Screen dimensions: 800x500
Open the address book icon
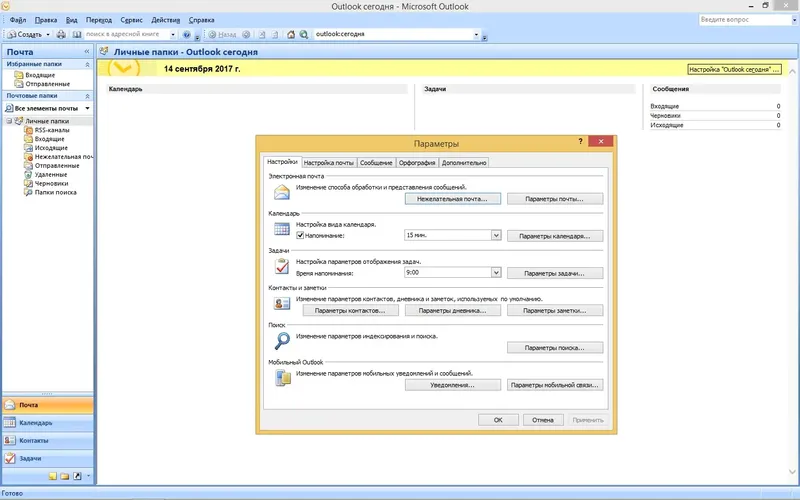(x=77, y=34)
